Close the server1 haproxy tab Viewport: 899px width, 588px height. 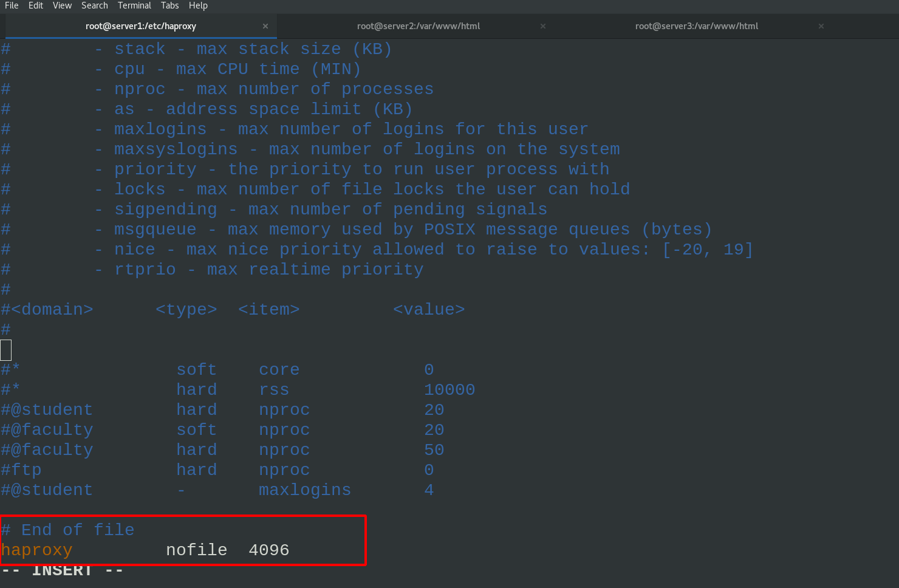pos(265,26)
